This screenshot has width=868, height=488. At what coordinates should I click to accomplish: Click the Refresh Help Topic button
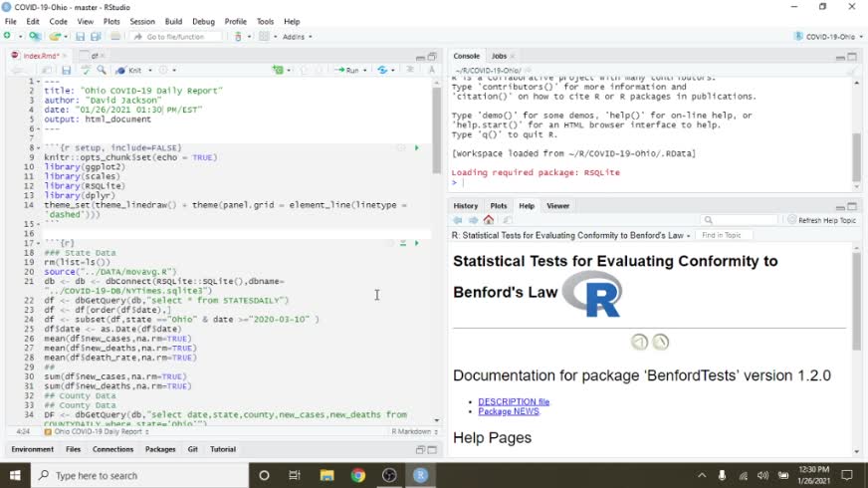point(821,220)
